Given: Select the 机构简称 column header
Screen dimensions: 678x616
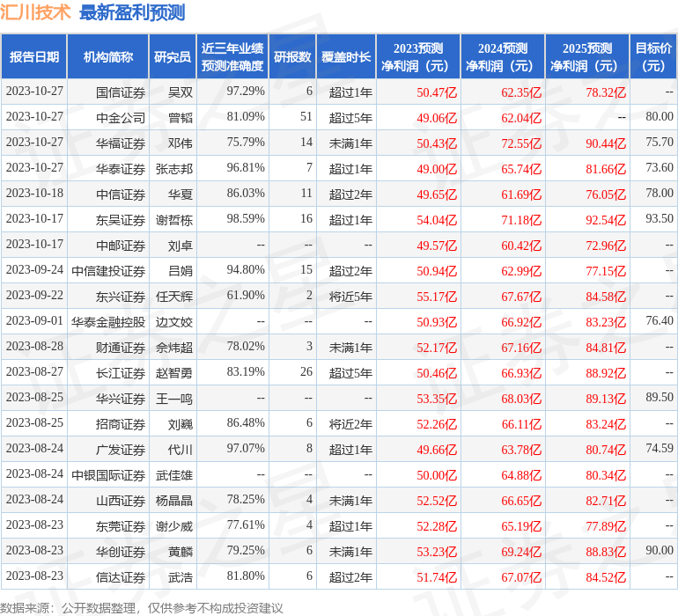Looking at the screenshot, I should tap(108, 56).
